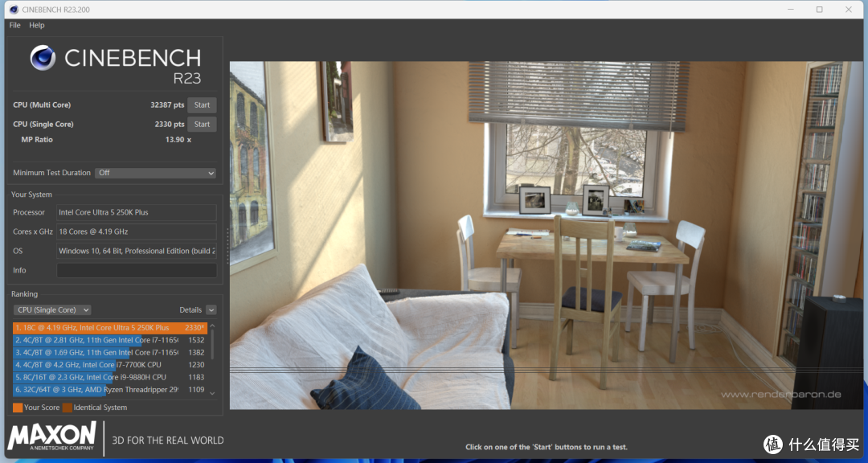Viewport: 868px width, 463px height.
Task: Select ranking row 2 scoring 1532
Action: [x=110, y=340]
